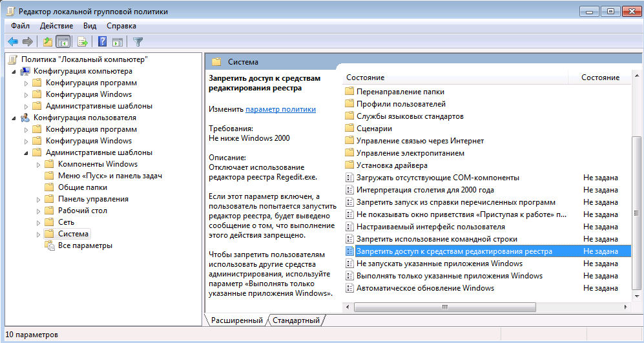Image resolution: width=644 pixels, height=343 pixels.
Task: Click folder icon beside Сценарии
Action: 349,128
